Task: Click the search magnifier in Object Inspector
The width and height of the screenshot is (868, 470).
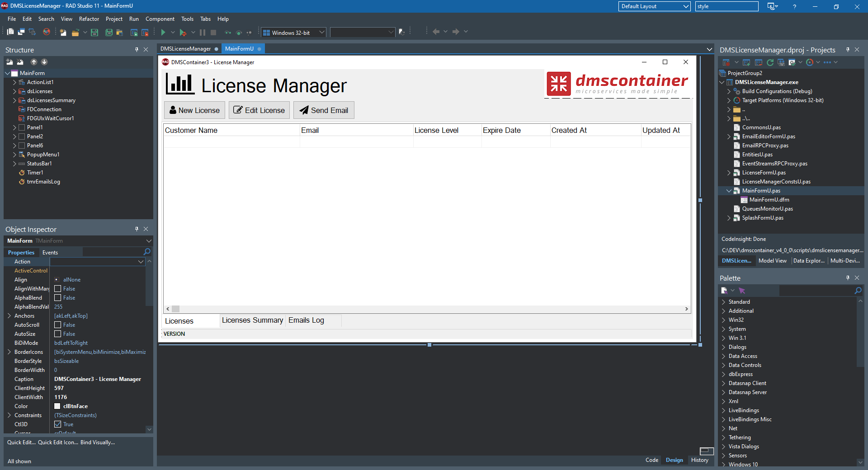Action: 147,252
